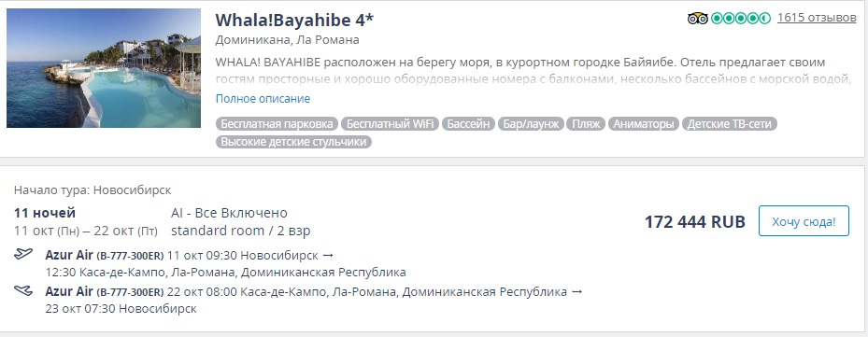Select the Высокие детские стульчики tag
Screen dimensions: 868x337
click(294, 142)
